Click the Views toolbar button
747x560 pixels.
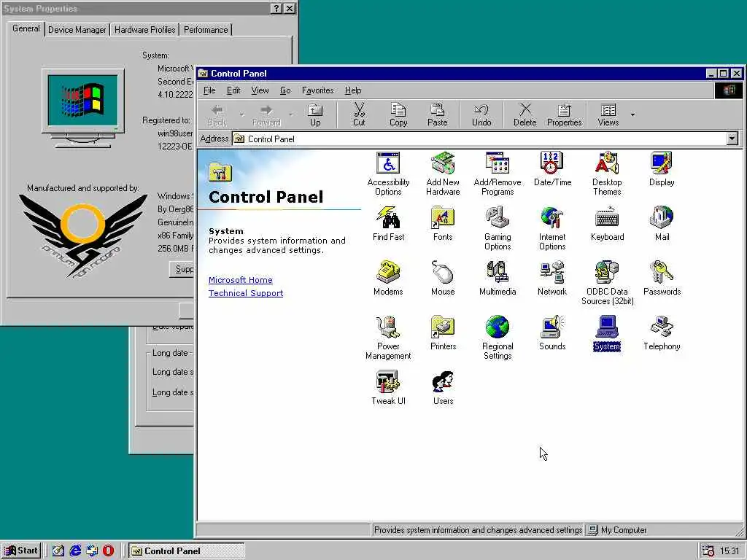click(x=608, y=115)
